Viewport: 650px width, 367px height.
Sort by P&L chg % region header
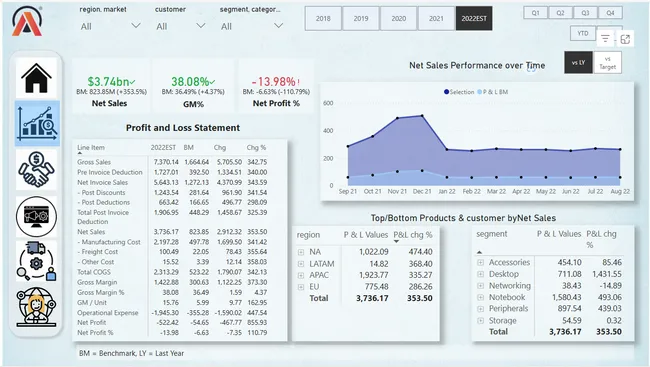point(413,235)
